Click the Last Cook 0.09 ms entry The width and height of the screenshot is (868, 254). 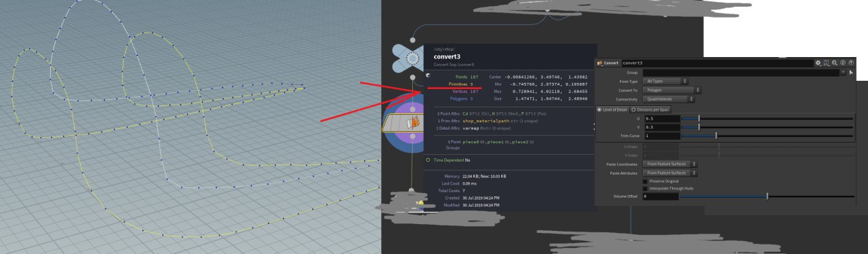[458, 183]
